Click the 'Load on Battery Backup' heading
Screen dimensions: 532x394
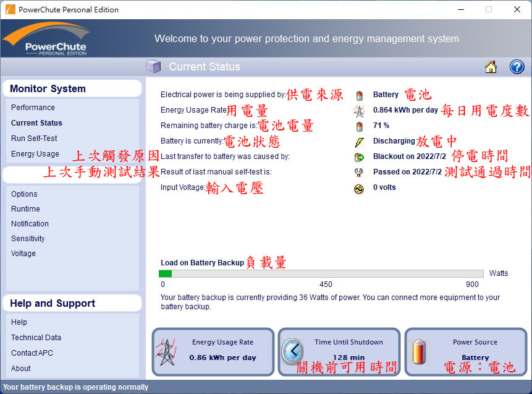[x=202, y=263]
